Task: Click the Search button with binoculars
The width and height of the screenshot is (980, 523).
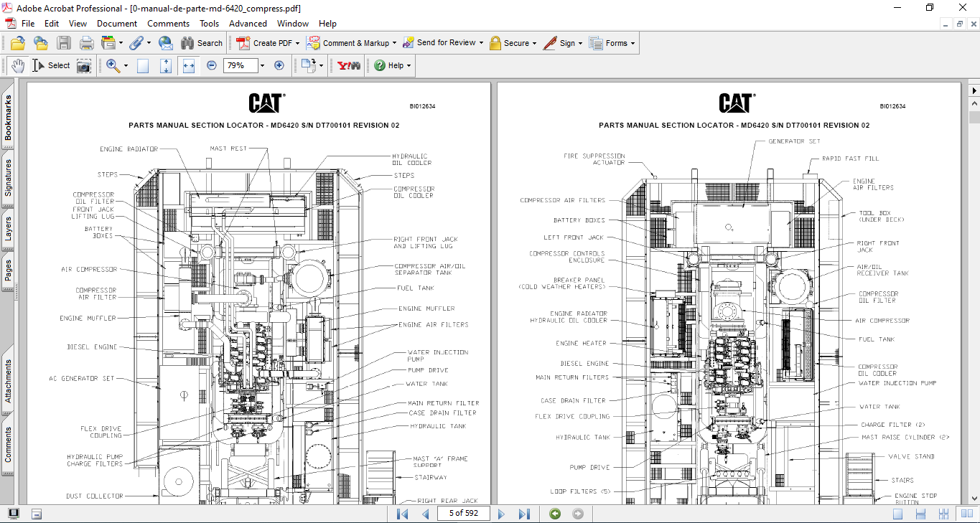Action: 201,43
